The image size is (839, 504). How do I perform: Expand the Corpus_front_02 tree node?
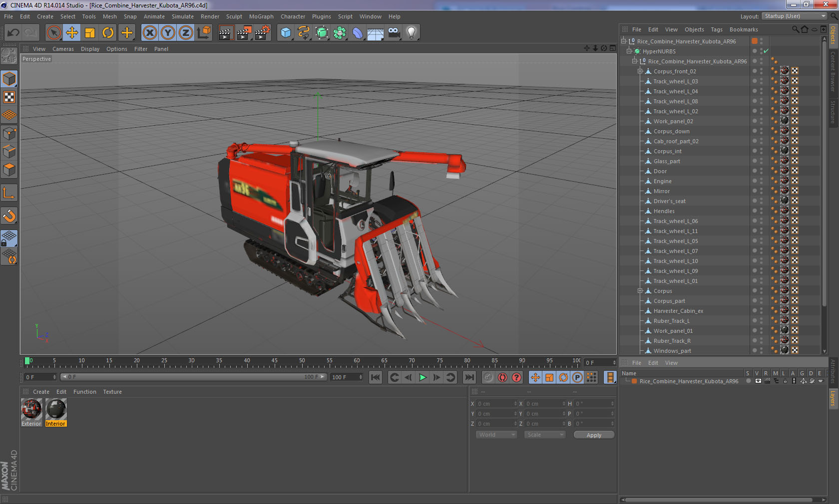point(640,71)
